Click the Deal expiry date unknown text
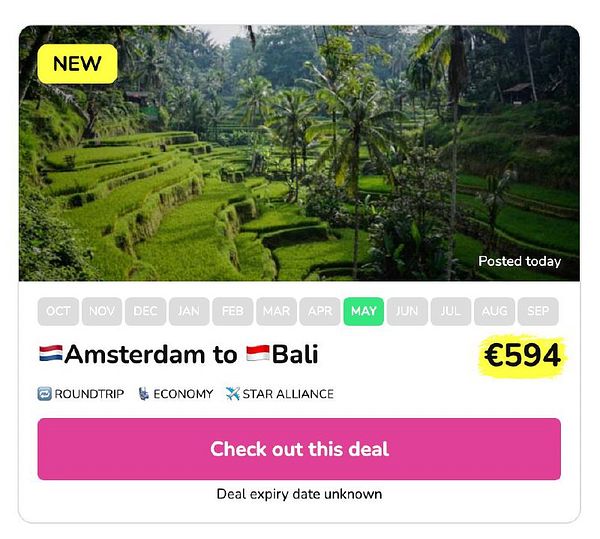The height and width of the screenshot is (539, 600). click(299, 494)
